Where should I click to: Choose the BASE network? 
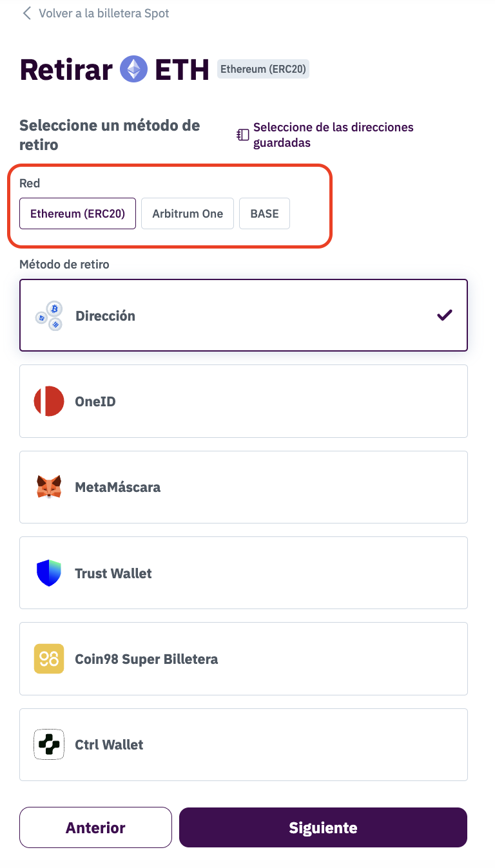264,214
